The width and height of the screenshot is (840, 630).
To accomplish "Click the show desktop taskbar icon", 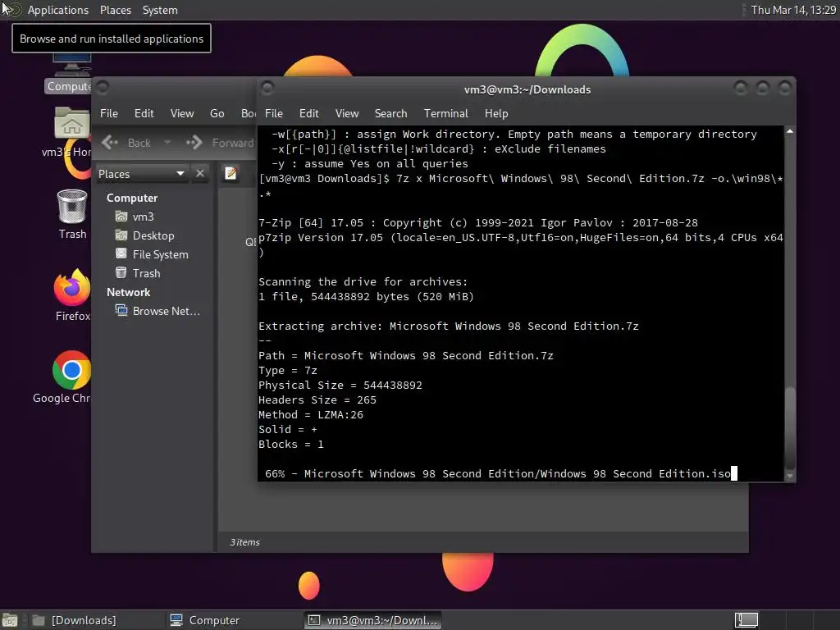I will tap(10, 620).
